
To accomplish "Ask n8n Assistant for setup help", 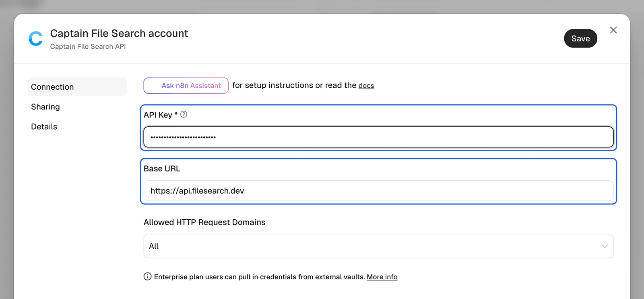I will click(x=186, y=86).
